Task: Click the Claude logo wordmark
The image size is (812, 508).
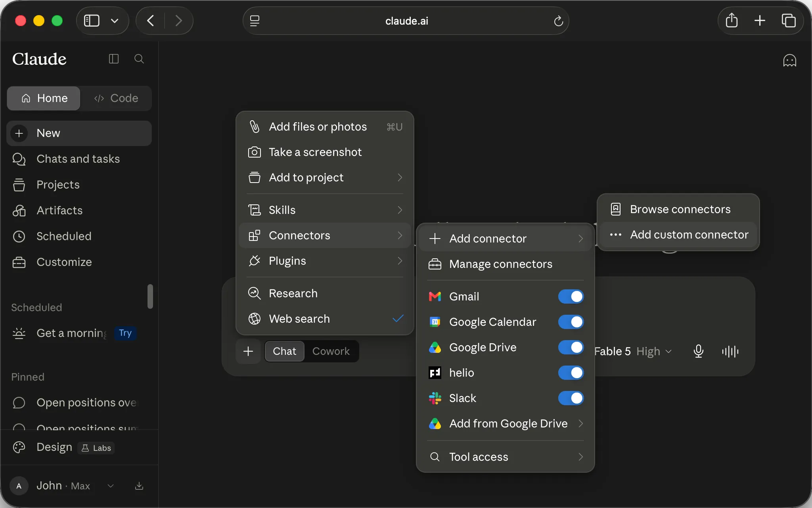Action: click(39, 59)
